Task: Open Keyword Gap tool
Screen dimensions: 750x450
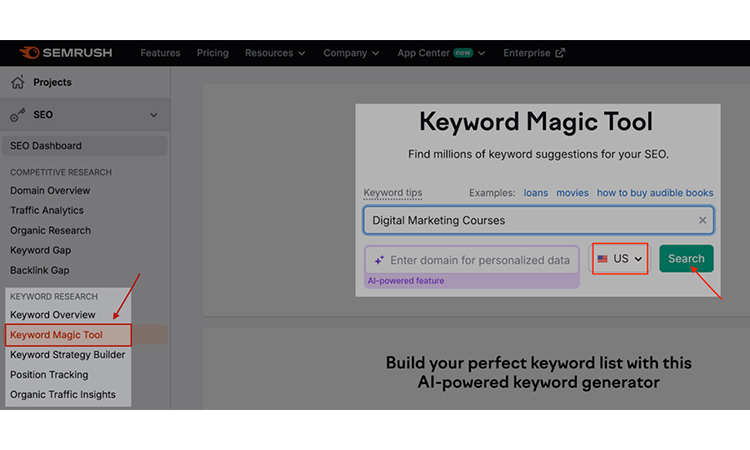Action: pyautogui.click(x=41, y=250)
